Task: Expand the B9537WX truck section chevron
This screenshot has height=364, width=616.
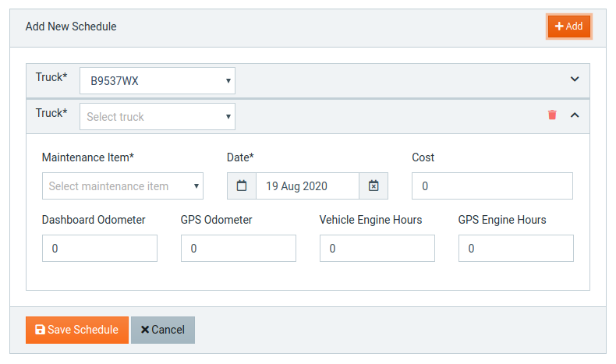Action: [x=575, y=79]
